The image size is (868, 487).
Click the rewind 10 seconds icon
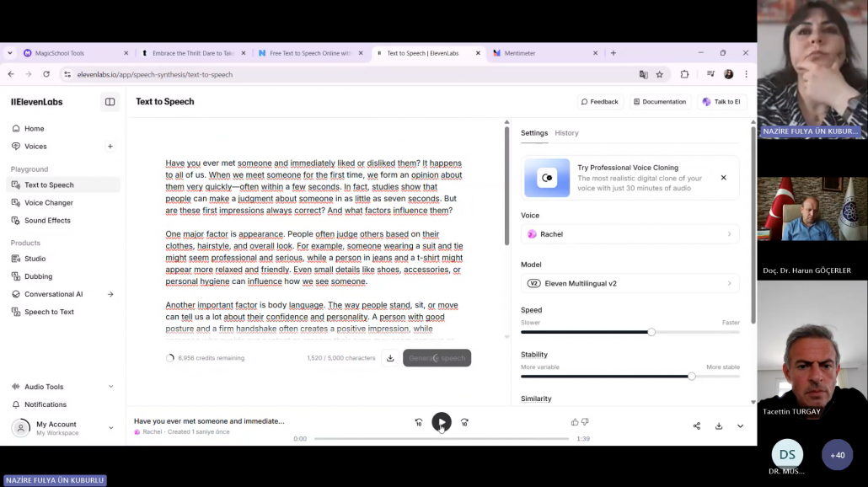tap(419, 423)
